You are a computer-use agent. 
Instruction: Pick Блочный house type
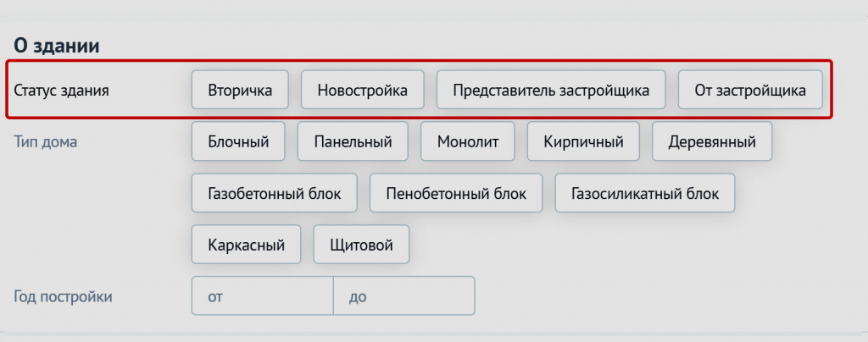coord(238,141)
